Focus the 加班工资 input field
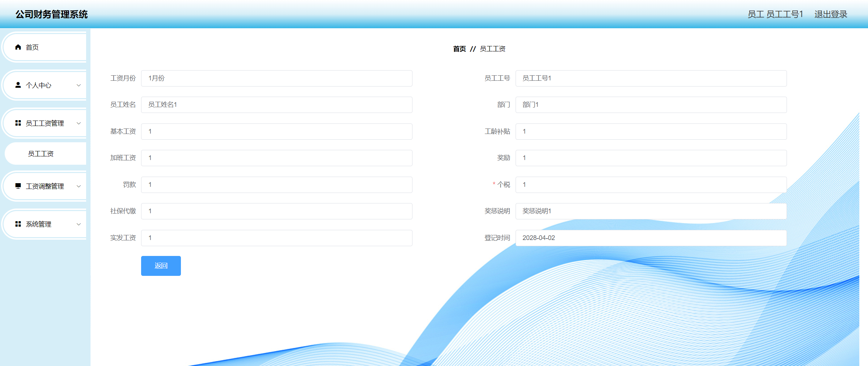The width and height of the screenshot is (868, 366). [277, 158]
